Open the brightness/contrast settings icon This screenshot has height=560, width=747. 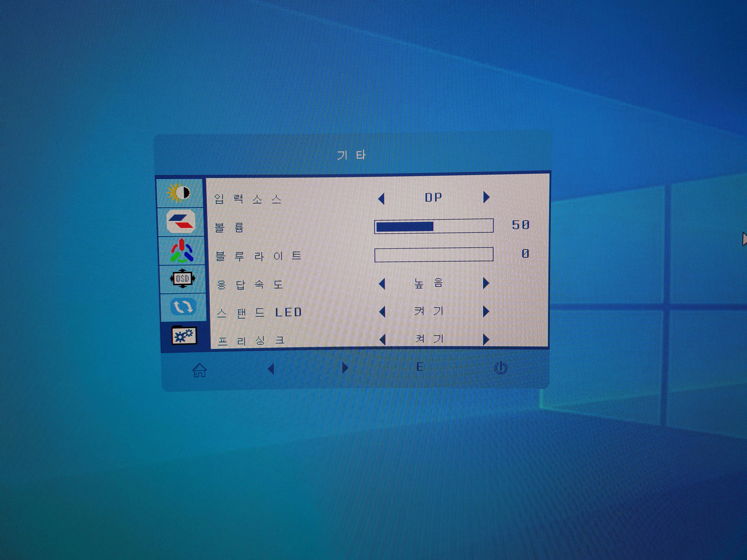[x=179, y=193]
